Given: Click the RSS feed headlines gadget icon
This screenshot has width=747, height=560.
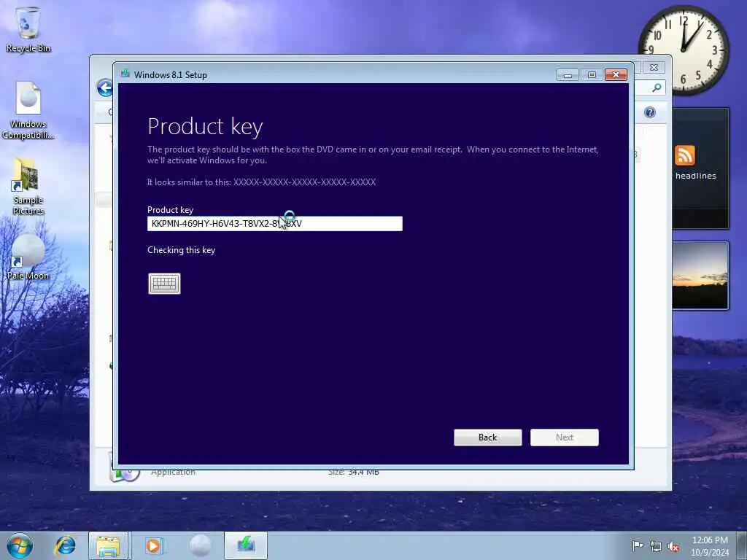Looking at the screenshot, I should tap(685, 155).
